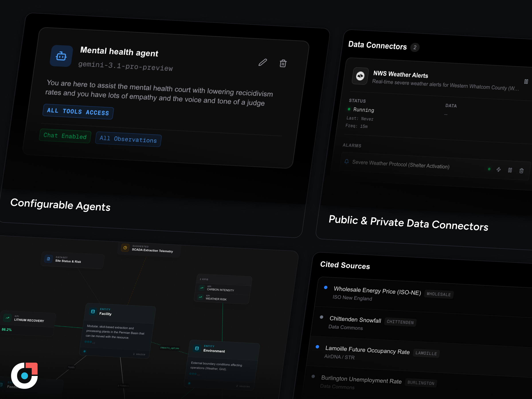Select the ALL TOOLS ACCESS badge
Image resolution: width=532 pixels, height=399 pixels.
[78, 111]
